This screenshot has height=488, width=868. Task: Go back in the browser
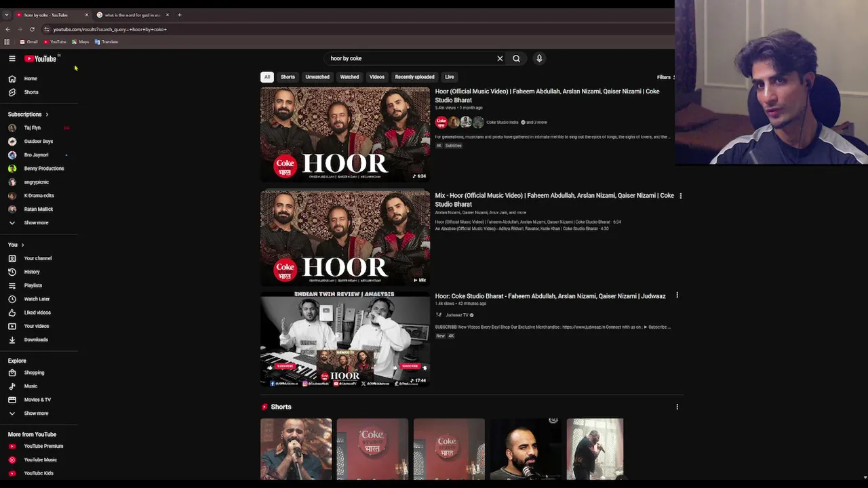tap(7, 29)
